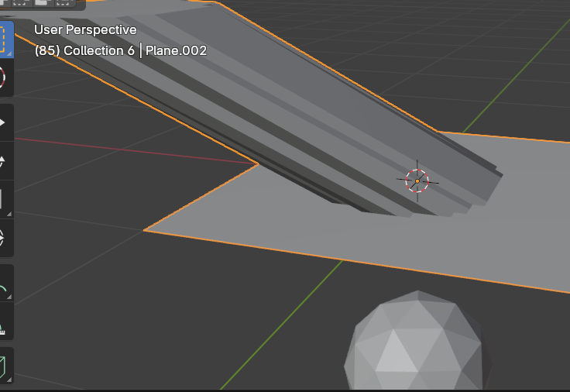Pick the Annotate tool
570x392 pixels.
pos(5,284)
